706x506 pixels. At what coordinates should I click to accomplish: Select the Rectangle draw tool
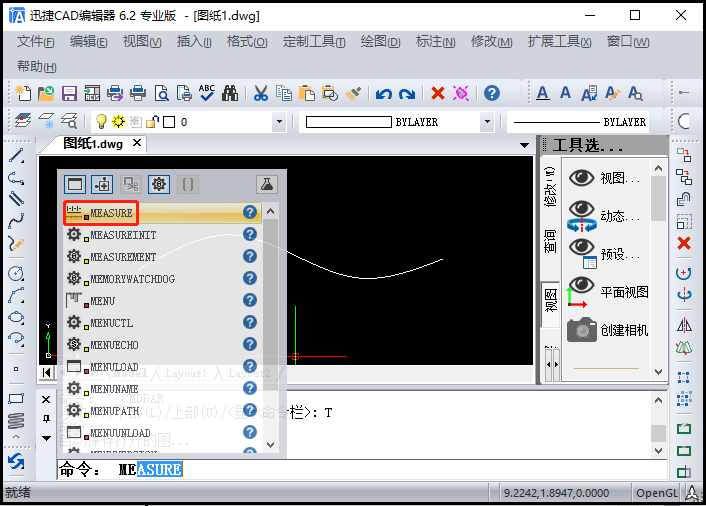tap(16, 399)
